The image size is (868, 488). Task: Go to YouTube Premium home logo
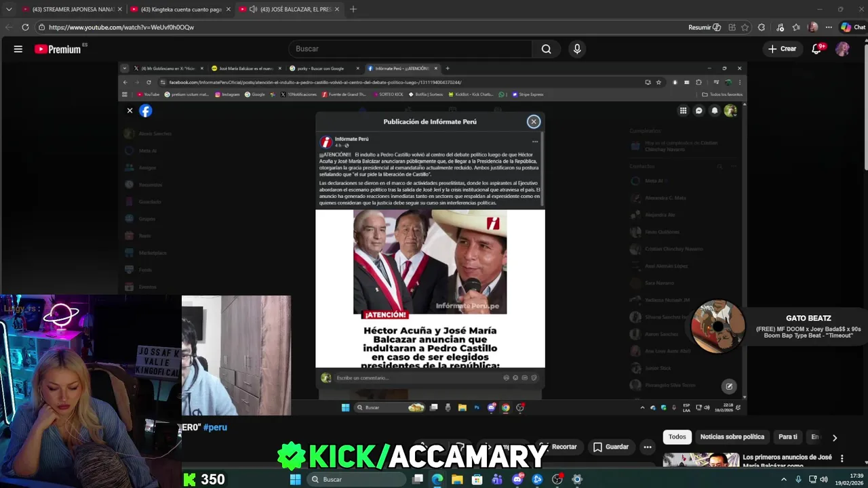(x=58, y=49)
